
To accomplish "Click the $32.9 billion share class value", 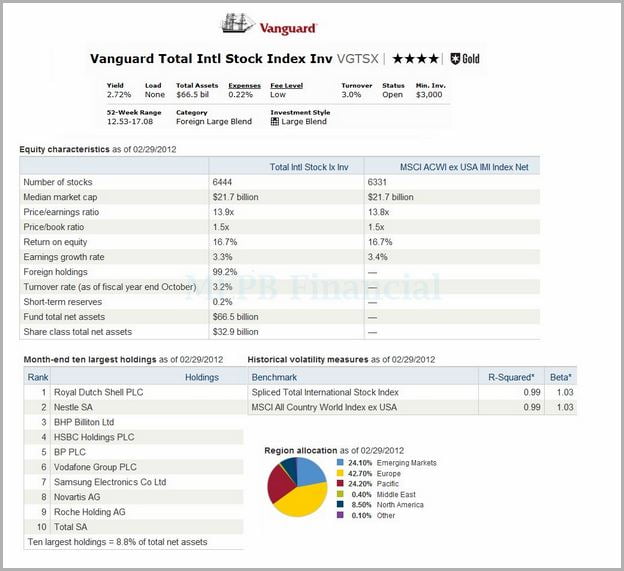I will [235, 332].
